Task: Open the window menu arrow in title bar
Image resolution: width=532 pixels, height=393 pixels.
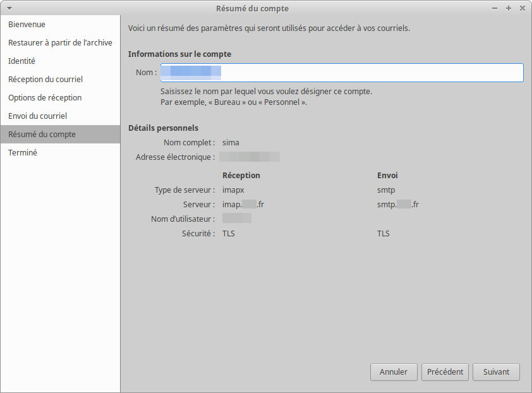Action: point(9,8)
